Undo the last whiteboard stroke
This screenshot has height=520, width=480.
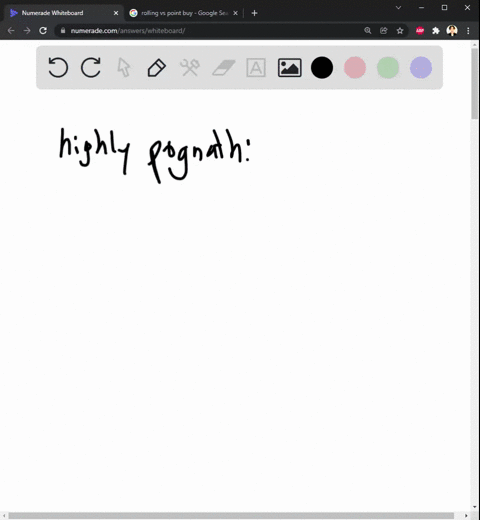pos(58,68)
